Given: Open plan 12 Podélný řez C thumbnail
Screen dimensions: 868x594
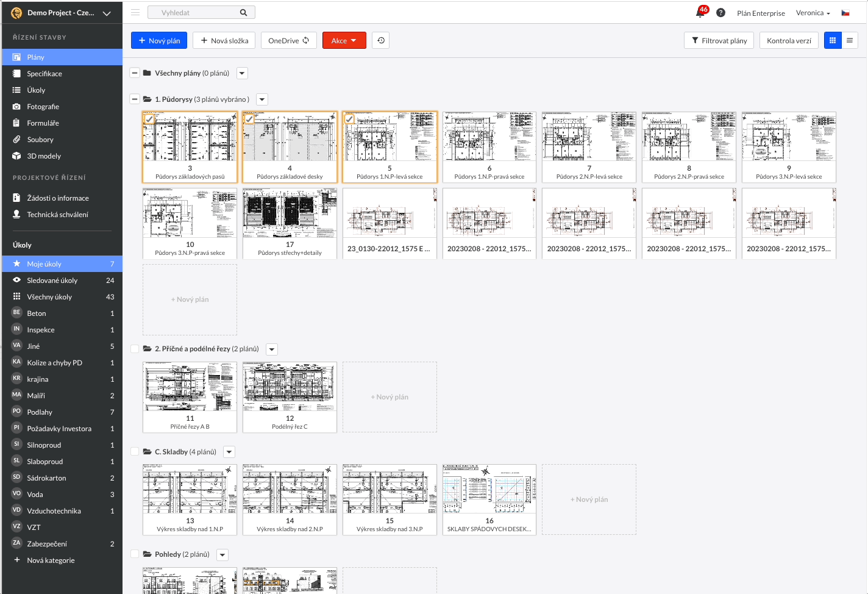Looking at the screenshot, I should pyautogui.click(x=290, y=397).
